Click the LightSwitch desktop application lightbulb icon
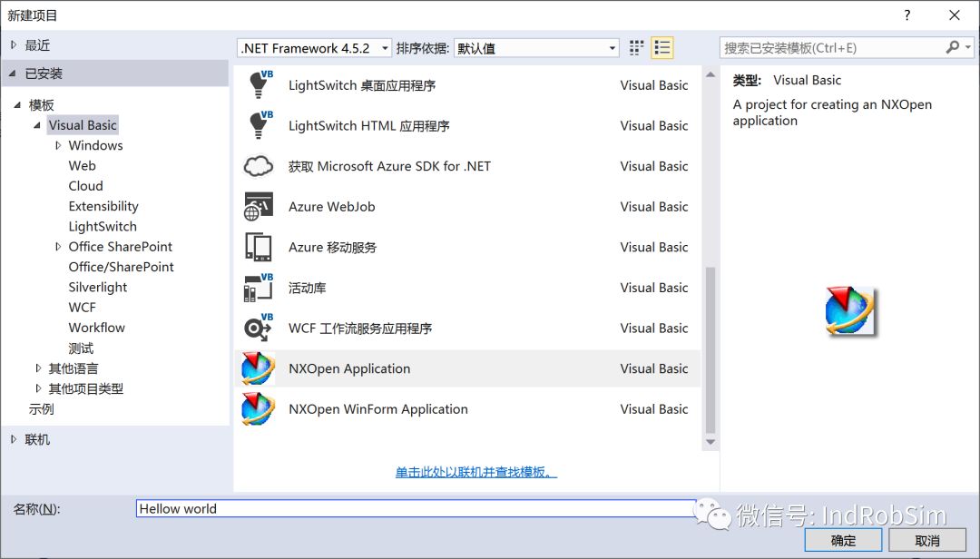This screenshot has width=980, height=559. 259,85
